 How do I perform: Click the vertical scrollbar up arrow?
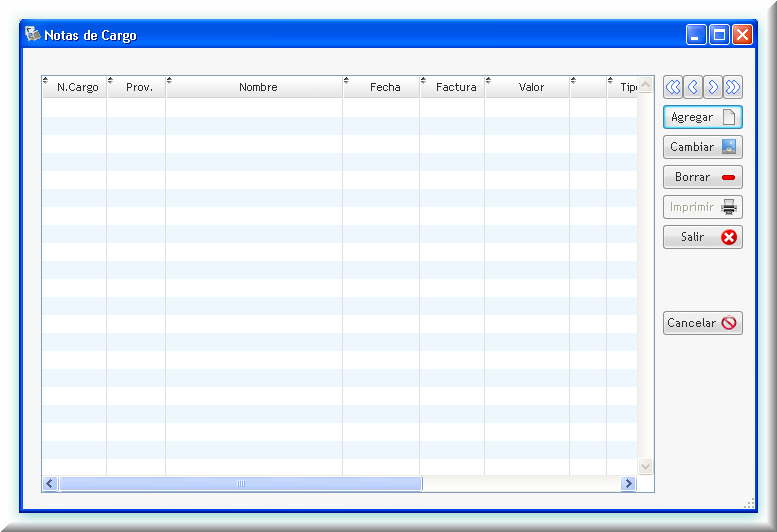pos(645,85)
